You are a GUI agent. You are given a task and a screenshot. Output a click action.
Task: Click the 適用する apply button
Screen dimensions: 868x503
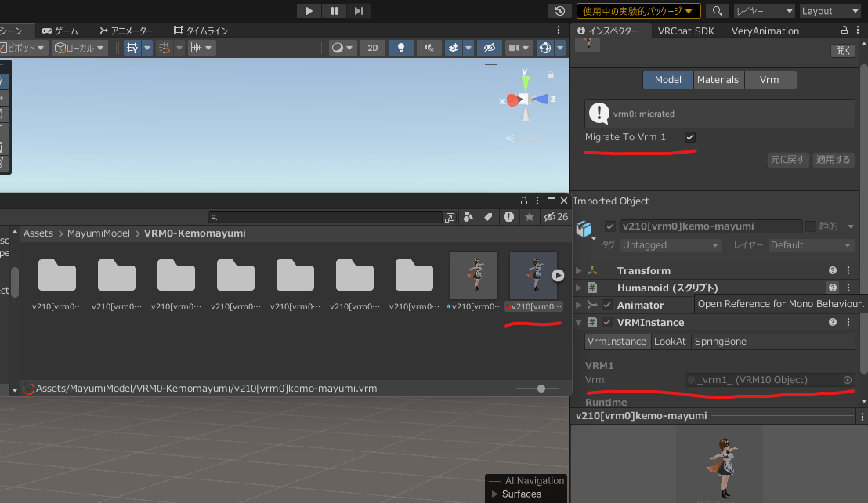833,159
